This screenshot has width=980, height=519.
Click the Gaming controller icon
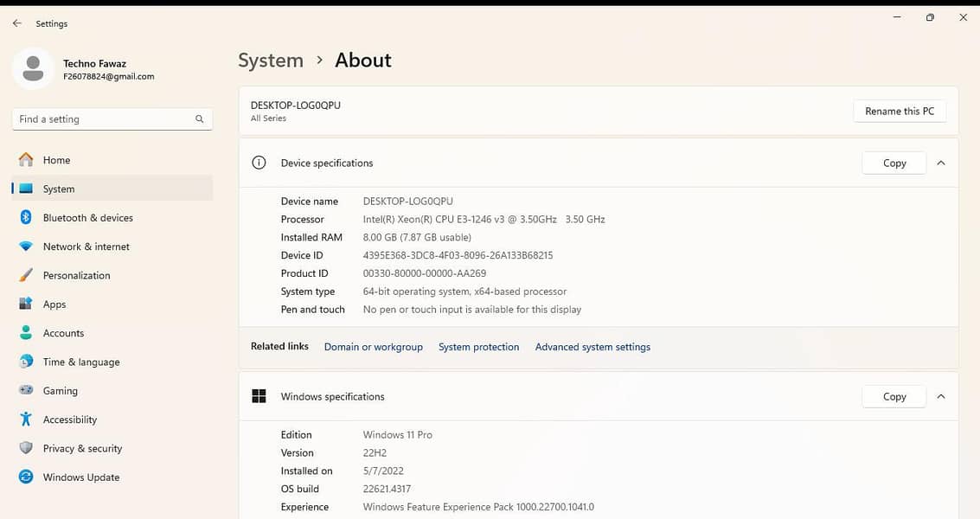[26, 389]
